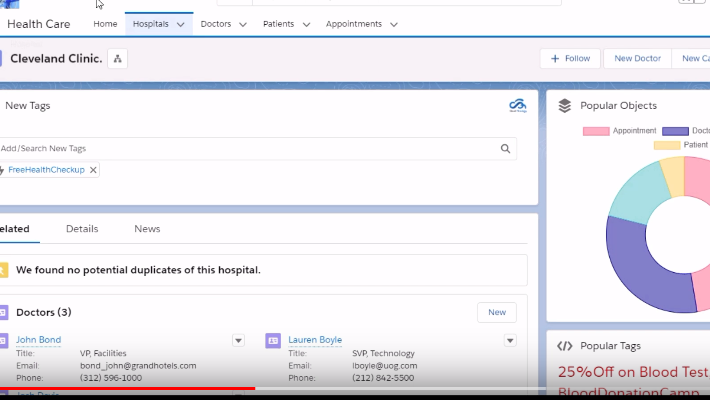Click the Lauren Boyle contact card icon
The image size is (710, 400).
tap(273, 341)
